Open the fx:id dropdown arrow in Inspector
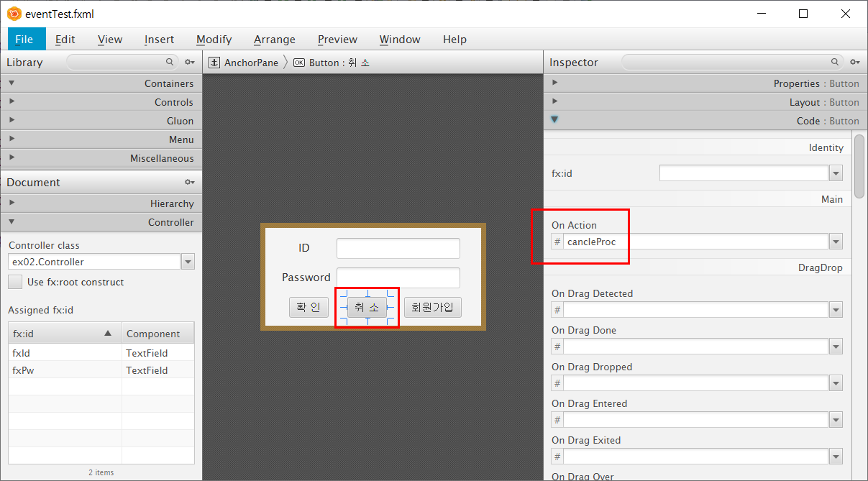The height and width of the screenshot is (481, 868). pyautogui.click(x=836, y=173)
